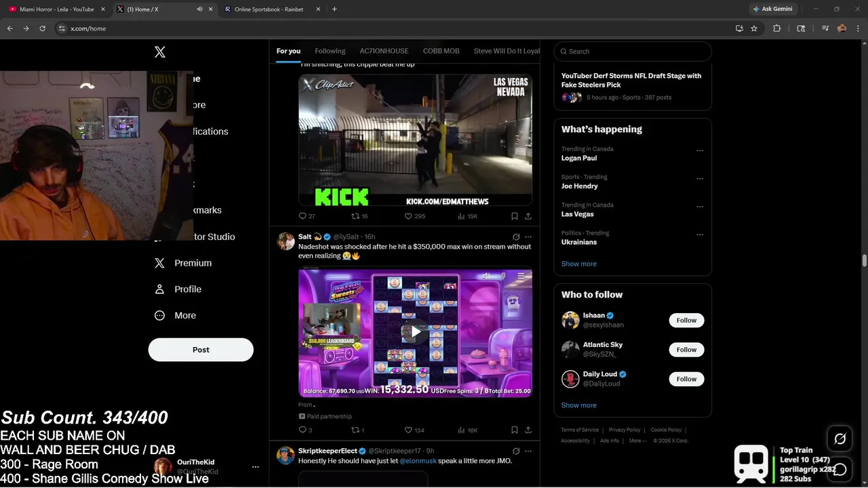868x488 pixels.
Task: Go back in browser history
Action: [9, 28]
